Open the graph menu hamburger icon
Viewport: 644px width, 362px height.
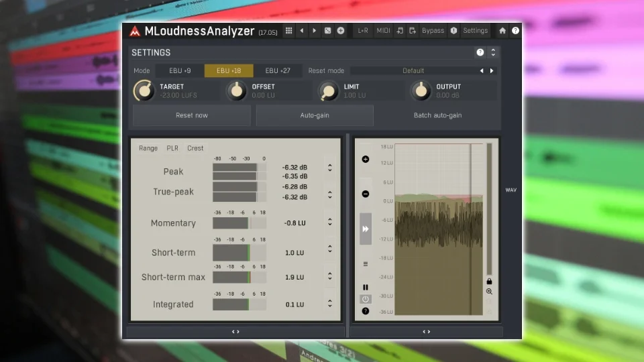[366, 264]
